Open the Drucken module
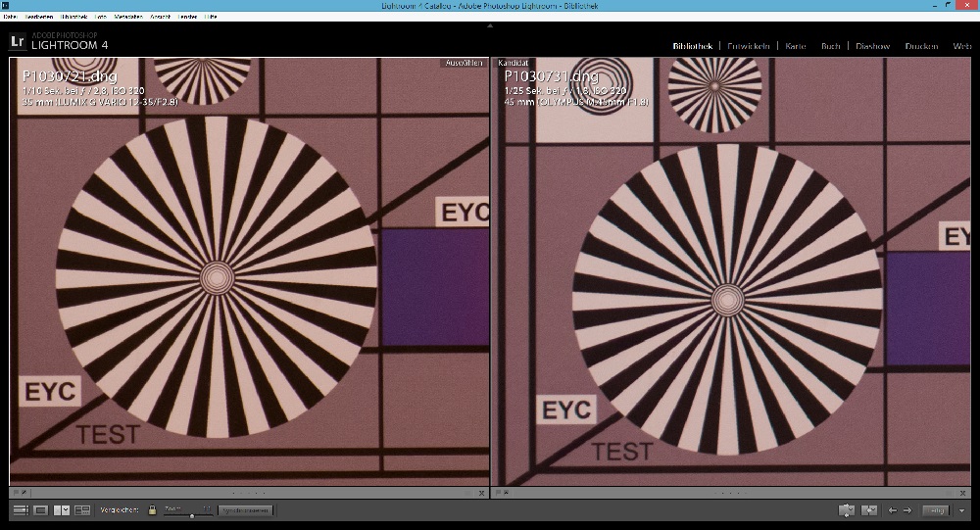This screenshot has width=980, height=530. click(921, 46)
